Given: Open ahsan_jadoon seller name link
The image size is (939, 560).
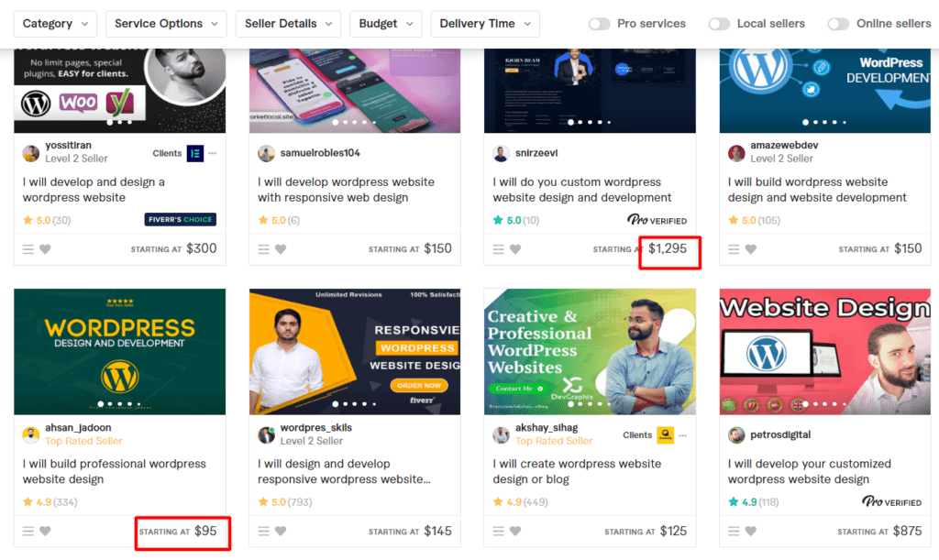Looking at the screenshot, I should pyautogui.click(x=79, y=428).
